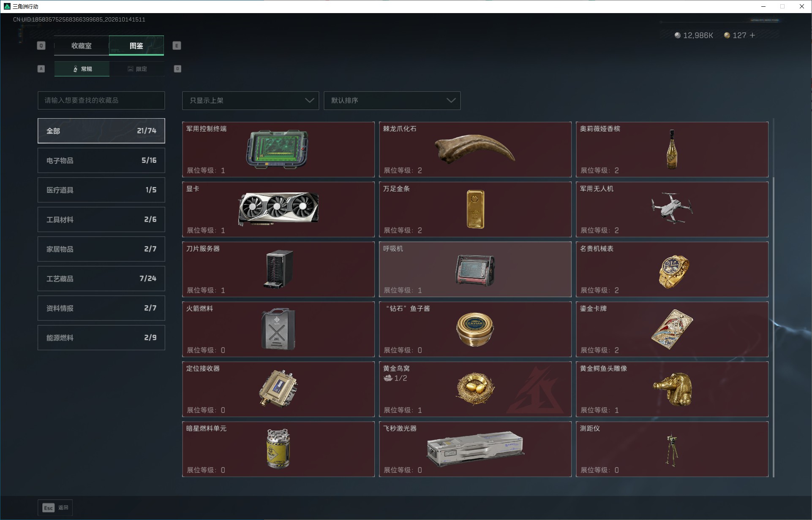This screenshot has height=520, width=812.
Task: Add currency with the plus icon
Action: pyautogui.click(x=752, y=35)
